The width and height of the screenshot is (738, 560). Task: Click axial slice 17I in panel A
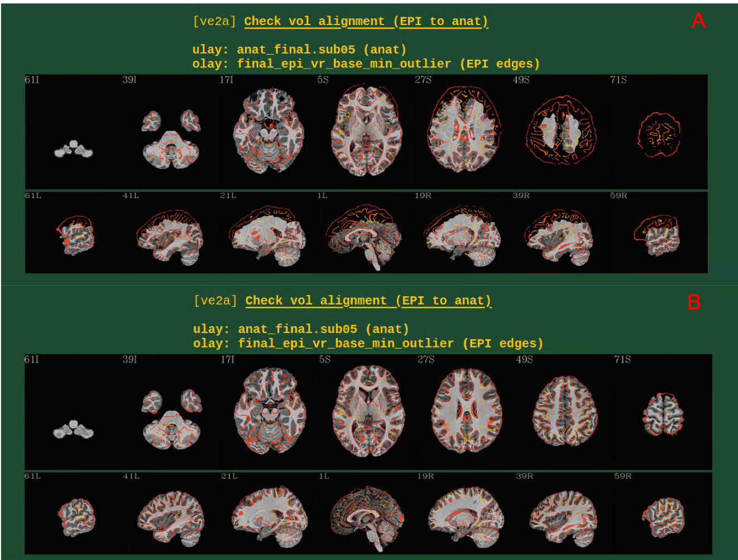(269, 132)
